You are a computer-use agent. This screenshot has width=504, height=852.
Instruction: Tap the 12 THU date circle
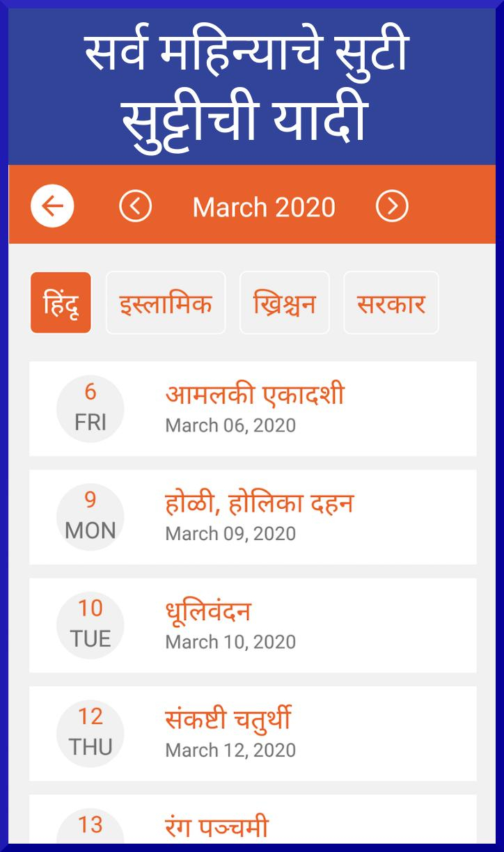pos(90,734)
